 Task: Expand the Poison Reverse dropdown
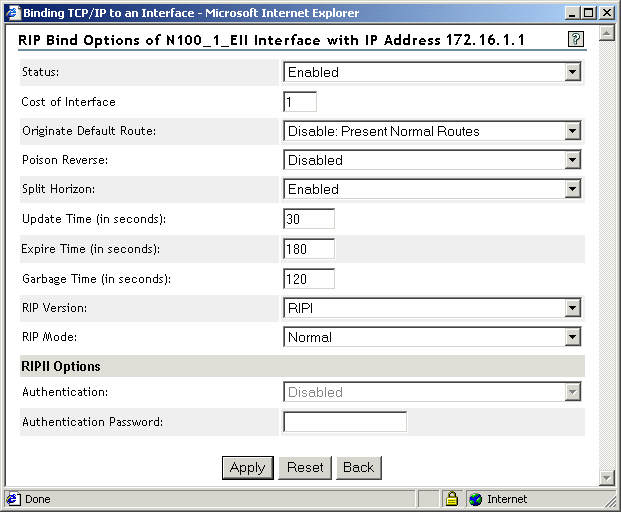pos(432,160)
